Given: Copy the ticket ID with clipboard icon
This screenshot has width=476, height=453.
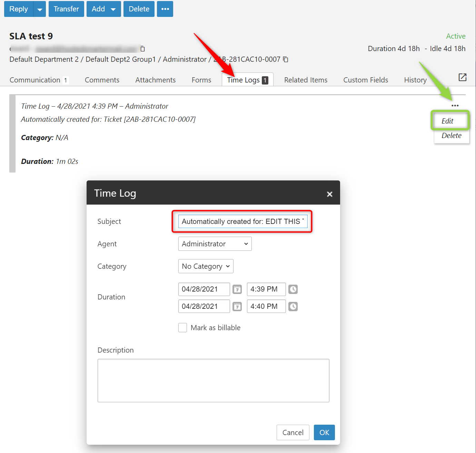Looking at the screenshot, I should pyautogui.click(x=286, y=59).
